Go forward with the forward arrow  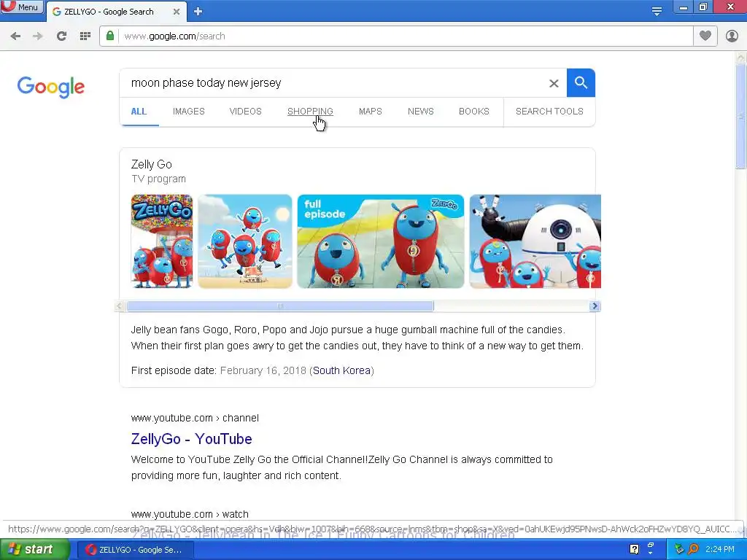tap(38, 36)
